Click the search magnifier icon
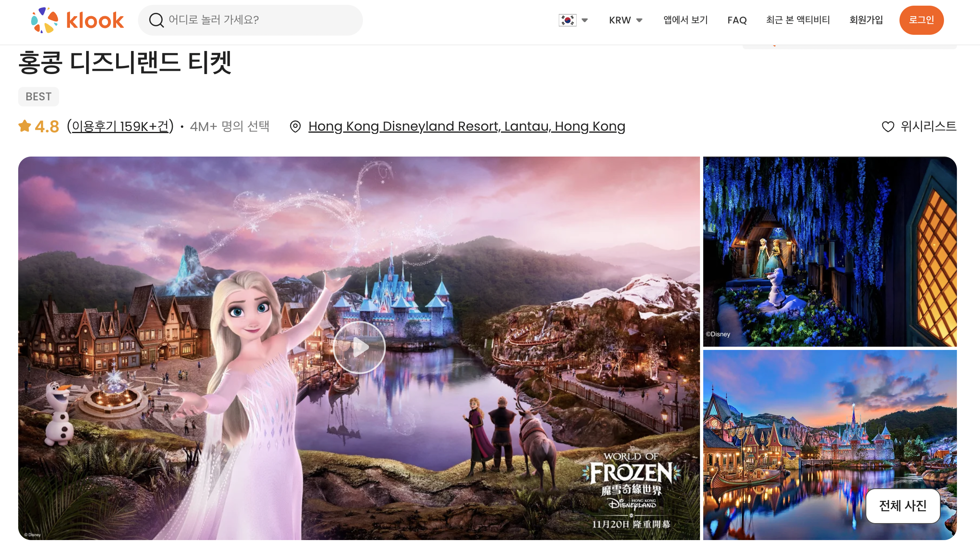Image resolution: width=980 pixels, height=551 pixels. coord(156,20)
